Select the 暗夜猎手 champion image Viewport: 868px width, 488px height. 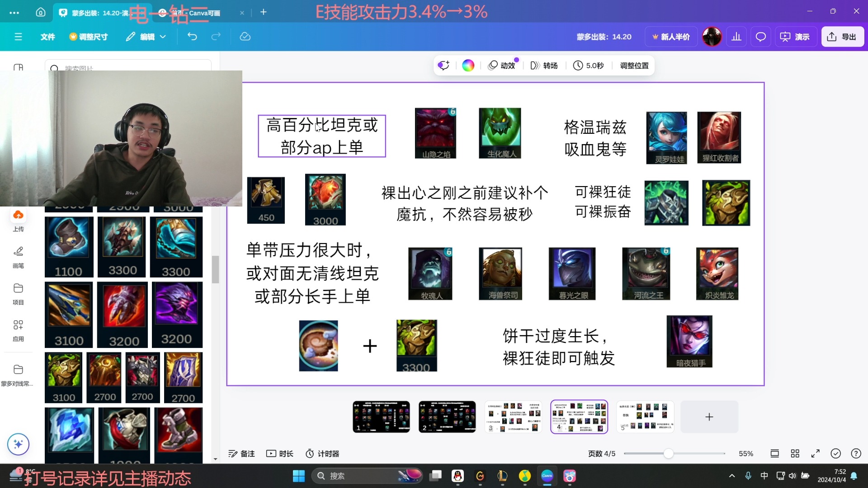click(x=689, y=342)
